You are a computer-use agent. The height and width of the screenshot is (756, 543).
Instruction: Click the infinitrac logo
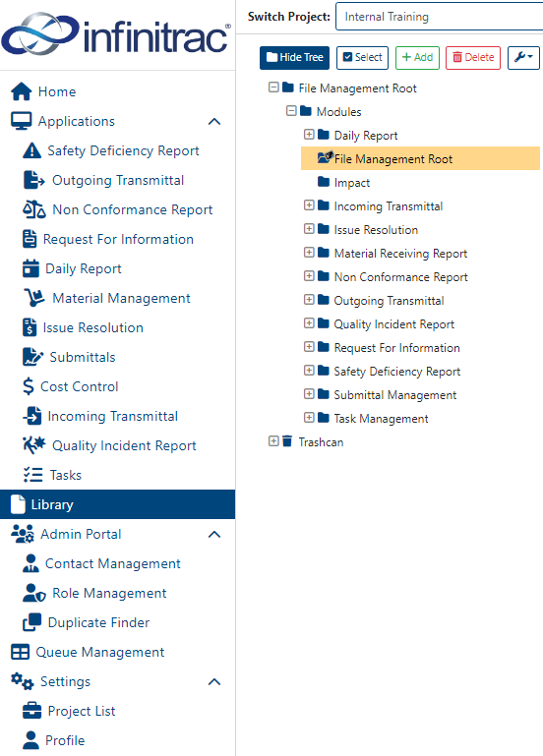[x=116, y=33]
